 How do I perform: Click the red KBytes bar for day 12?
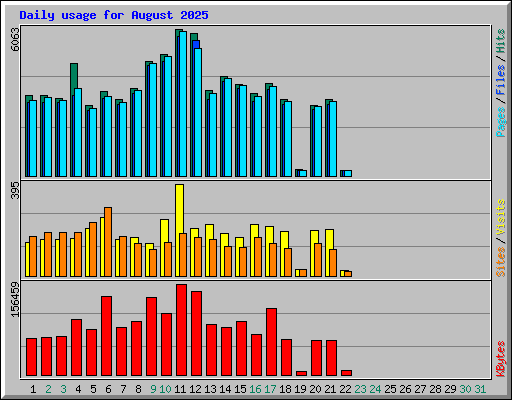(x=196, y=334)
